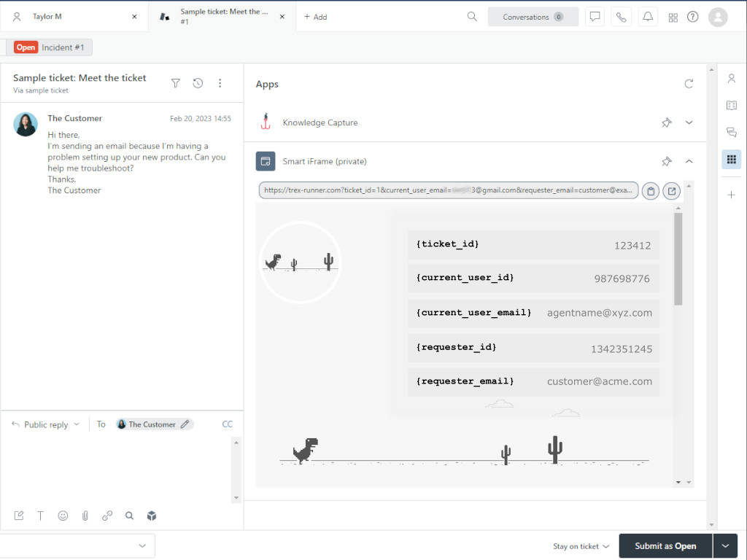747x560 pixels.
Task: Open ticket events history icon
Action: [x=198, y=84]
